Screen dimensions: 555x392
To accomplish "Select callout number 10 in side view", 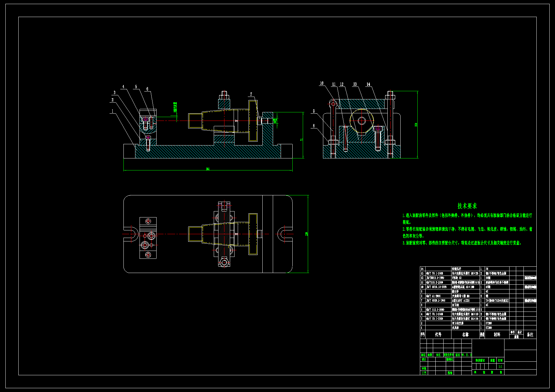I will click(322, 84).
